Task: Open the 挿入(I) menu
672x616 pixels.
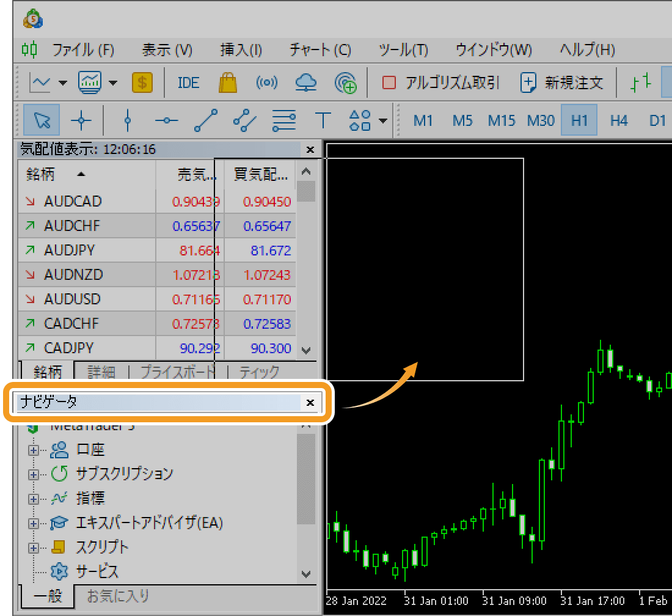Action: [241, 50]
